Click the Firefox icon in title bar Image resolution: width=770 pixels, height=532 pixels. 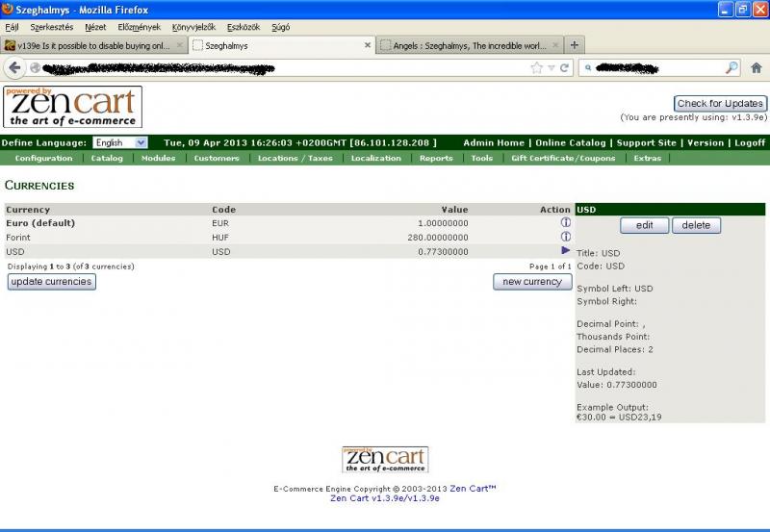click(8, 9)
